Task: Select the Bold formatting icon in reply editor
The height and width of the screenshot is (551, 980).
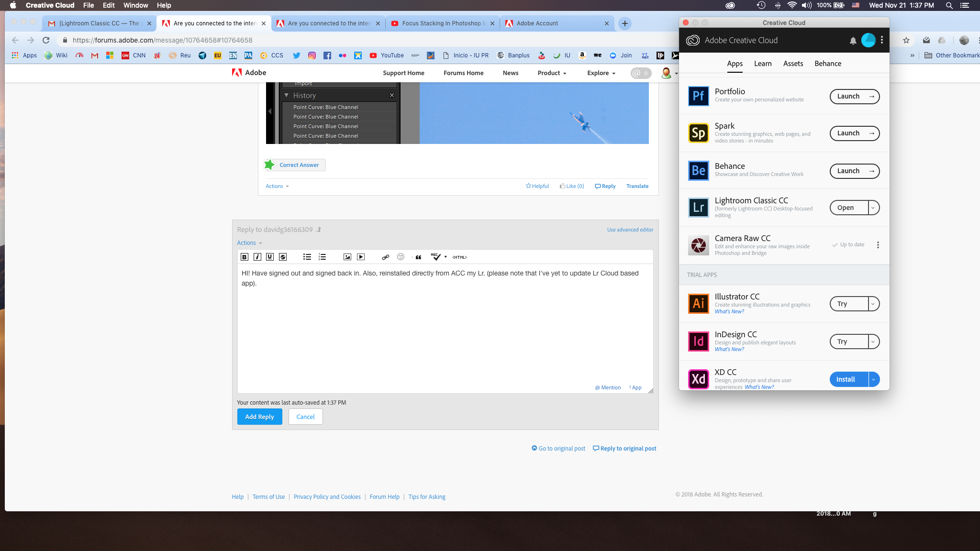Action: coord(245,256)
